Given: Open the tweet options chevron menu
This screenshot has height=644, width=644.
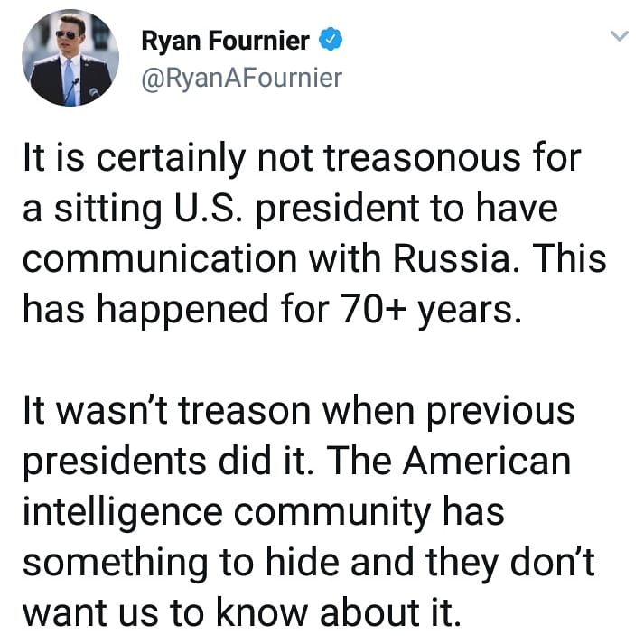Looking at the screenshot, I should pyautogui.click(x=619, y=37).
